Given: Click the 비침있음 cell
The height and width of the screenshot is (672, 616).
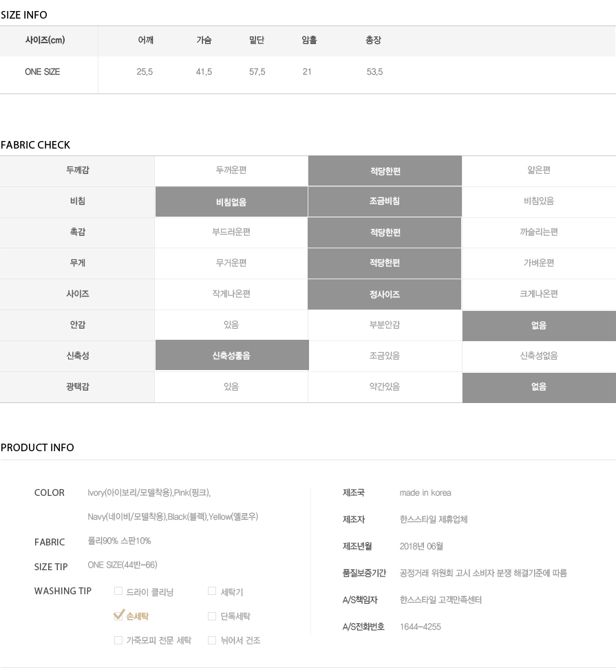Looking at the screenshot, I should pos(539,202).
